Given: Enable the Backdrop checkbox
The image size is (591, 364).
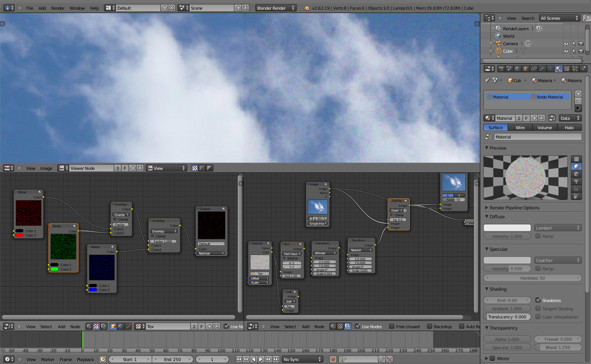Looking at the screenshot, I should pyautogui.click(x=430, y=326).
